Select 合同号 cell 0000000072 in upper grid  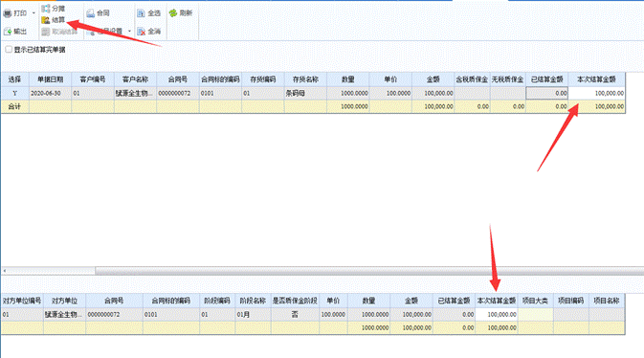click(x=178, y=93)
